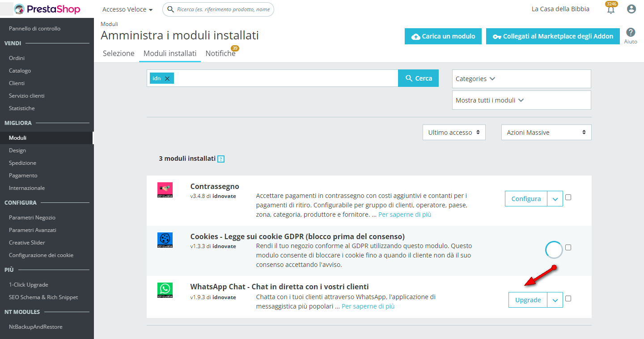This screenshot has height=339, width=644.
Task: Open the Accesso Veloce dropdown
Action: tap(127, 9)
